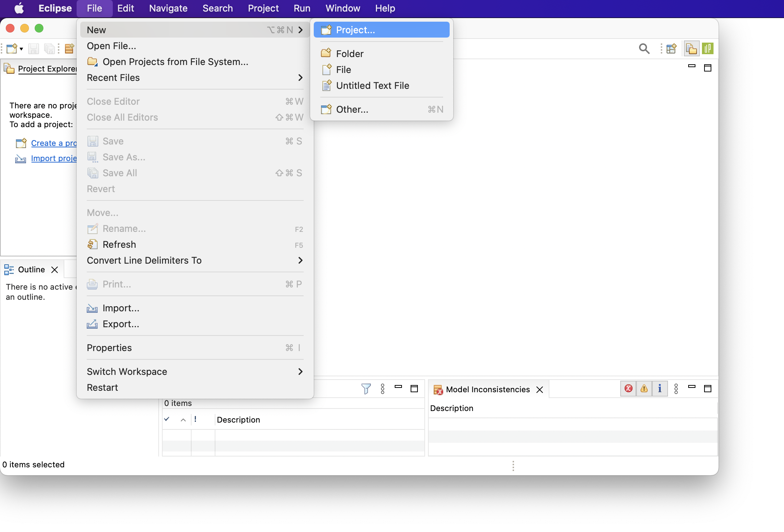Click the New wizard toolbar icon

coord(12,48)
